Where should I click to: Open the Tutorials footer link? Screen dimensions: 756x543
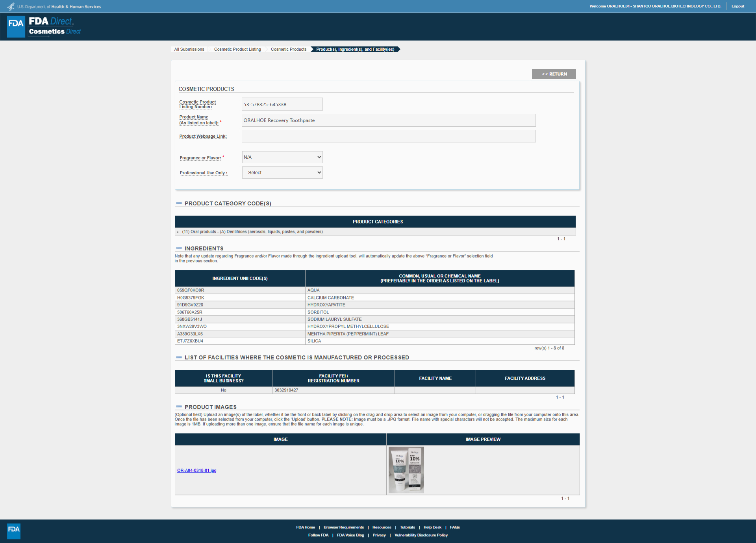tap(408, 527)
